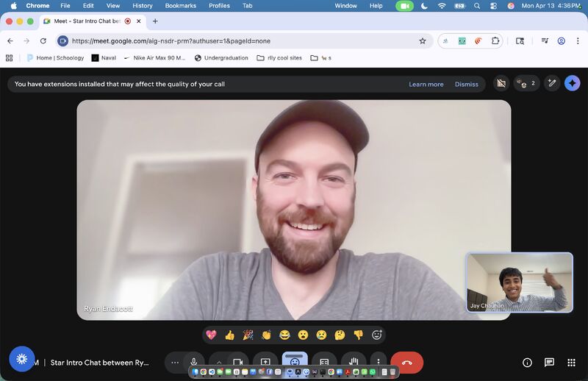Open the Bookmarks menu

pyautogui.click(x=180, y=6)
